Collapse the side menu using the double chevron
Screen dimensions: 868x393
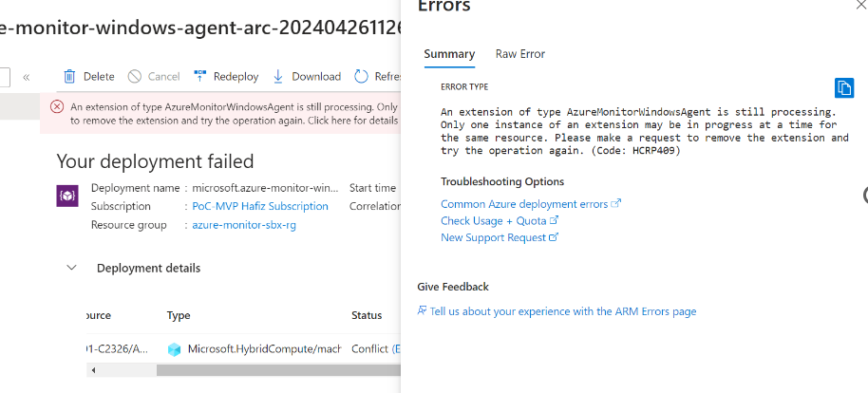[26, 77]
